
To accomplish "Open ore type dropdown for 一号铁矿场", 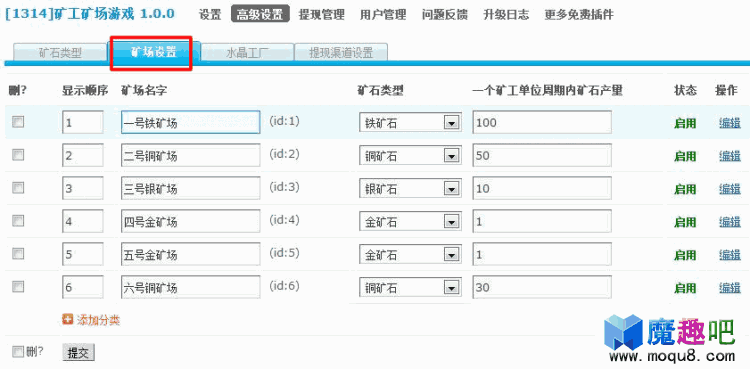I will [410, 123].
